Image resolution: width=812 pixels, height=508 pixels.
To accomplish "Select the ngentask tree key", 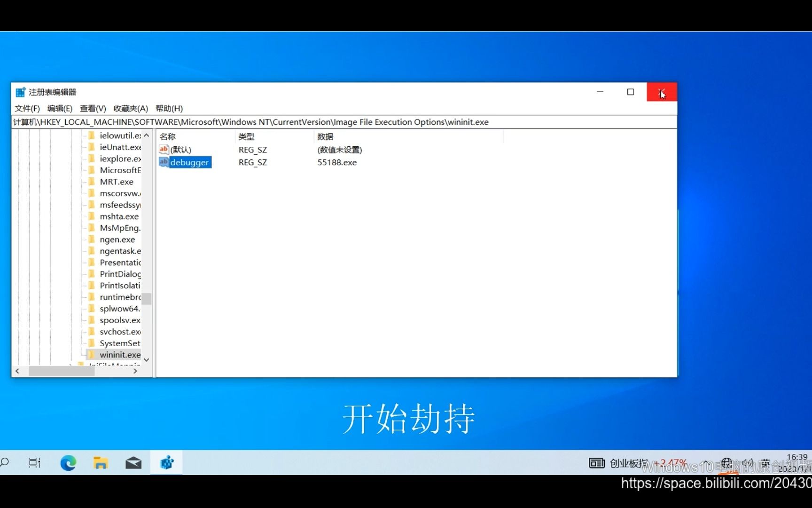I will (x=120, y=251).
